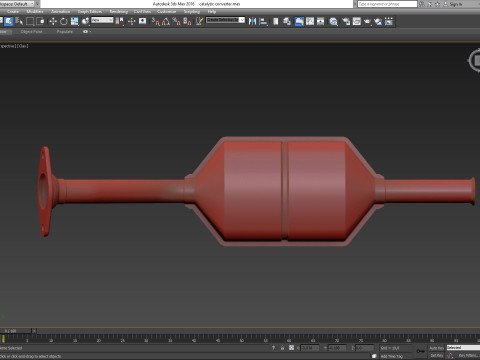This screenshot has height=360, width=480.
Task: Toggle the Spinner Snap button
Action: point(187,22)
